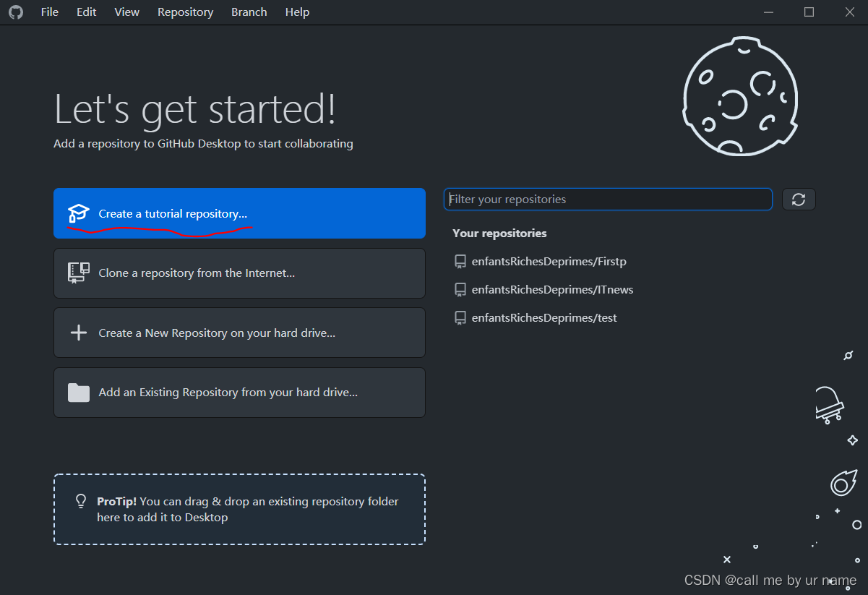Click the GitHub logo in the title bar

[x=16, y=12]
